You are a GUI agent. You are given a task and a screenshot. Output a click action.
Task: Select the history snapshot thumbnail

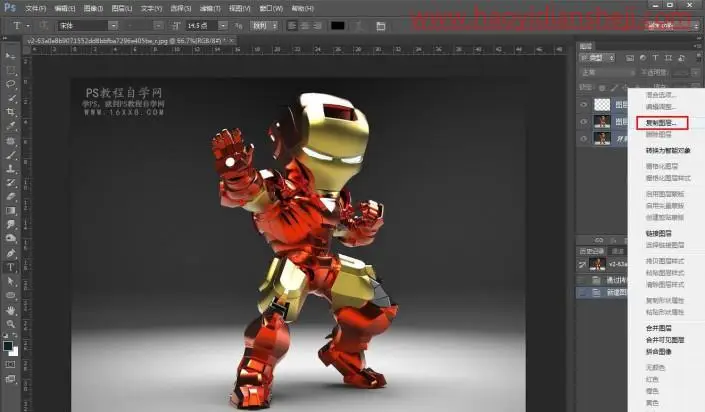click(x=597, y=264)
